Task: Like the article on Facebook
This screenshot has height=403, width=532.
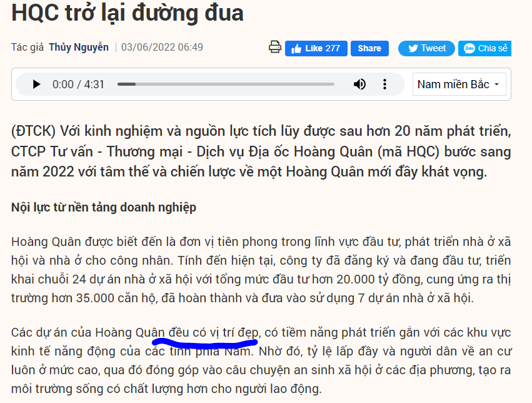Action: (316, 49)
